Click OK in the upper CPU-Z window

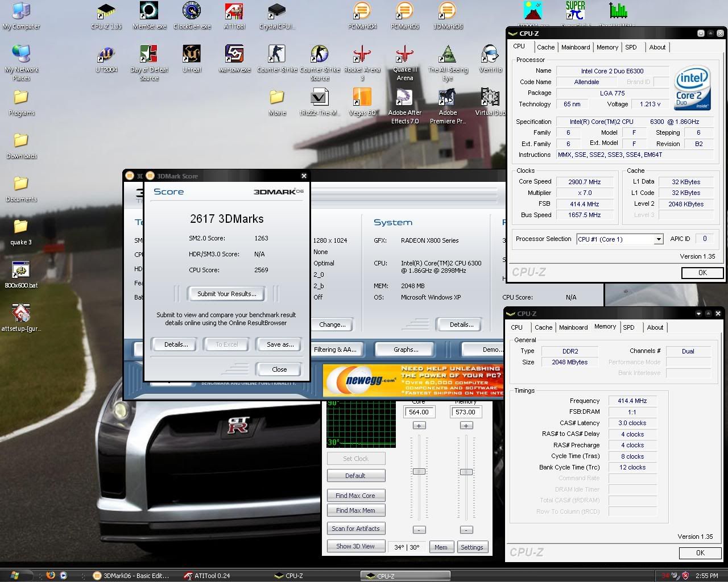702,273
